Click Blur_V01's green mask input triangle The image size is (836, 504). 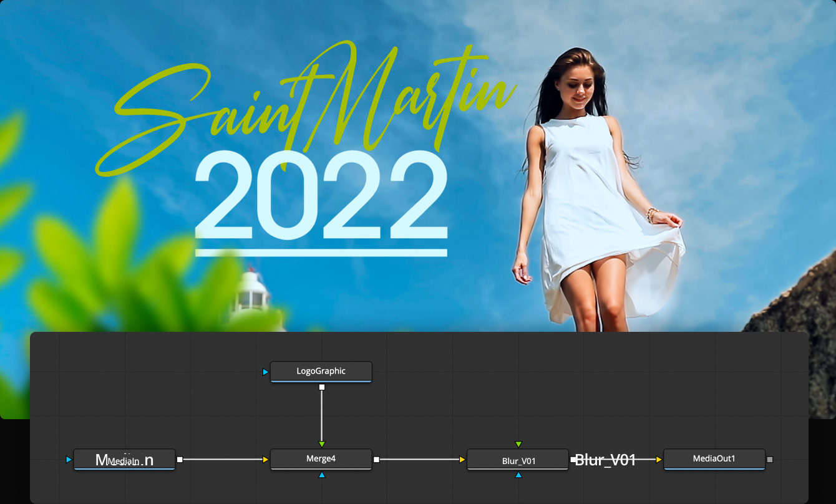(518, 443)
